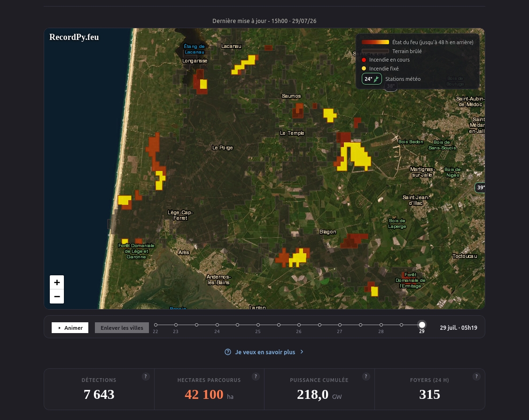529x420 pixels.
Task: Select timeline marker for day 28
Action: tap(381, 325)
